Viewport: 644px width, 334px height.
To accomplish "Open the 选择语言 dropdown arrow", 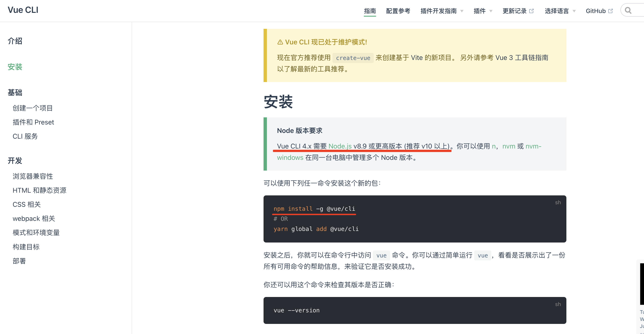I will (574, 11).
